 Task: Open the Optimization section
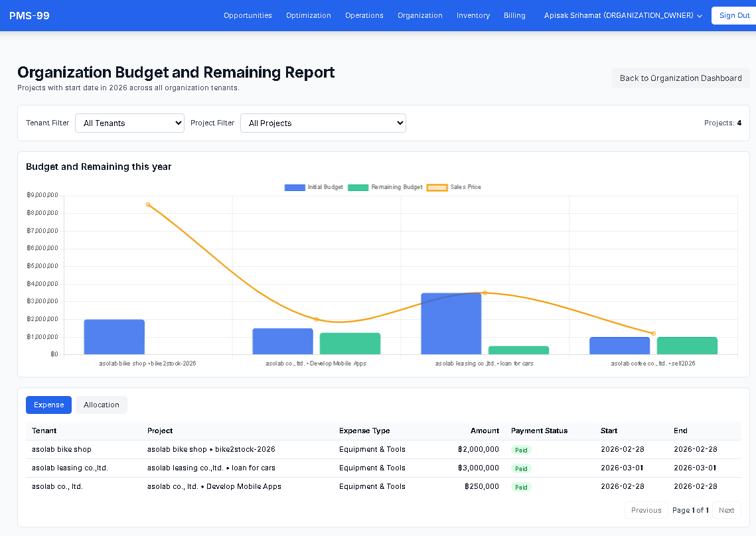[x=308, y=15]
